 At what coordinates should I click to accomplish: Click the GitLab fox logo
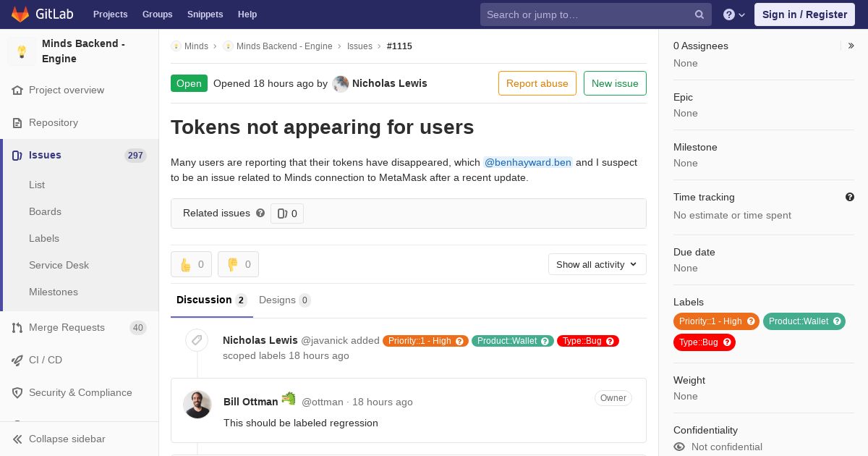(x=20, y=14)
